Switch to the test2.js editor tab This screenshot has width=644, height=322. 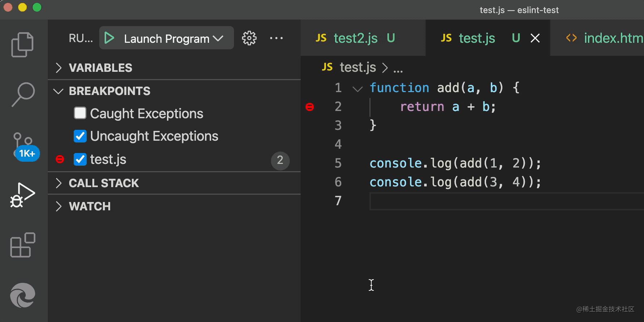(355, 38)
